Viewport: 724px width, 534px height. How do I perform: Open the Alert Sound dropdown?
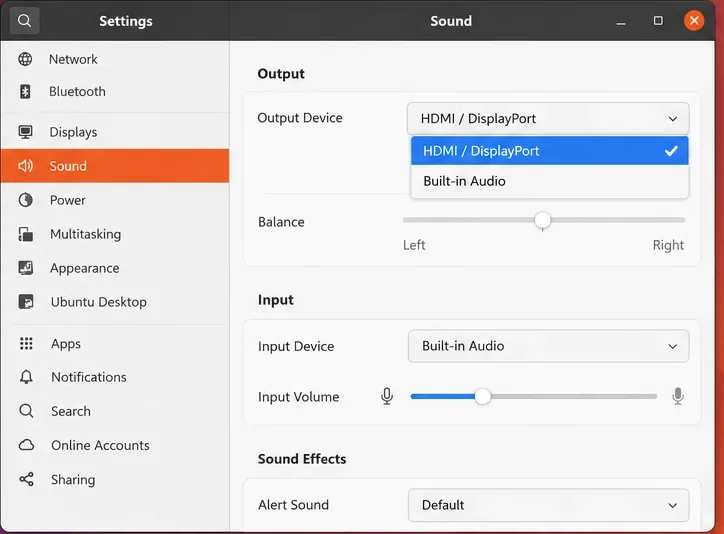(549, 505)
